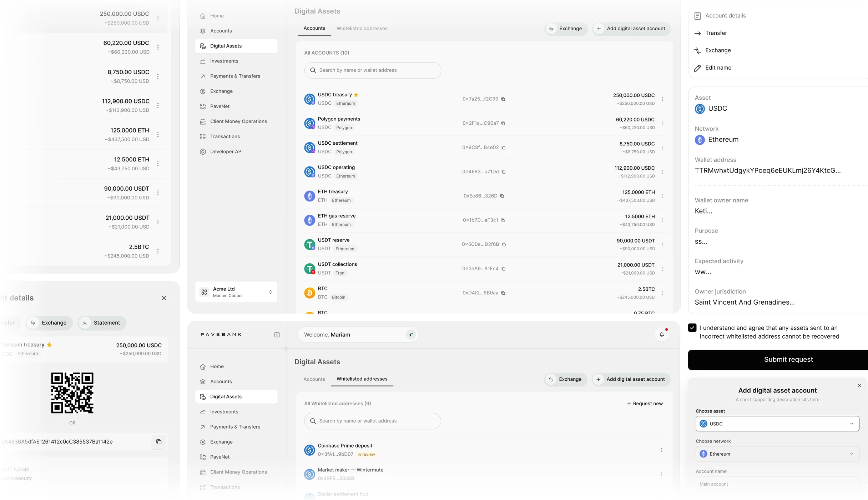Click the search field under All Whitelisted addresses
Image resolution: width=868 pixels, height=500 pixels.
373,421
